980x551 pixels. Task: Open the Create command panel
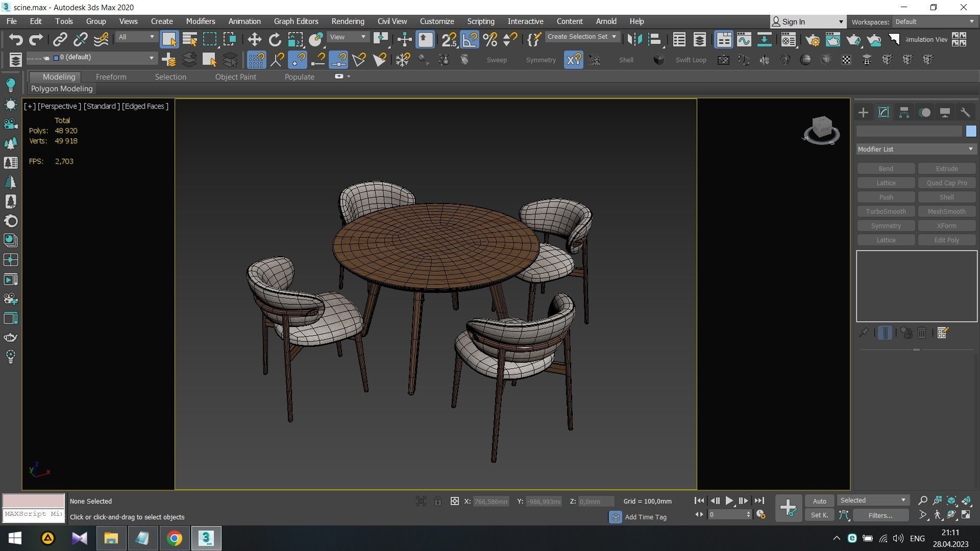pos(863,113)
